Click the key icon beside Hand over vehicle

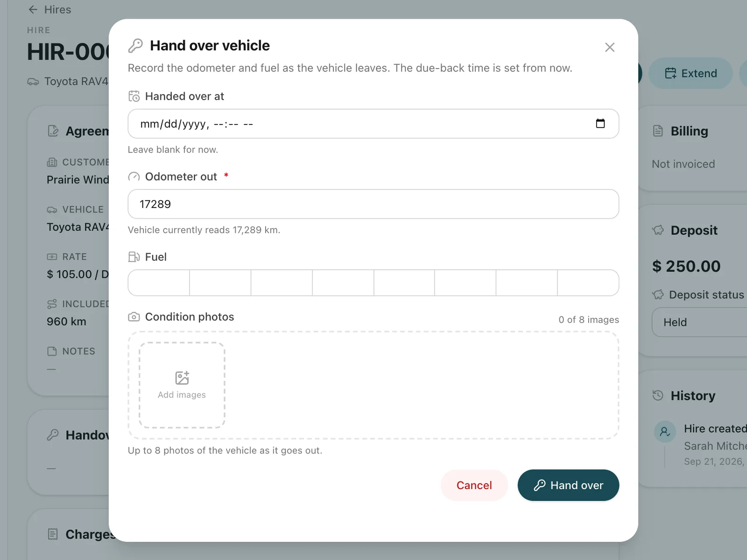[x=135, y=46]
